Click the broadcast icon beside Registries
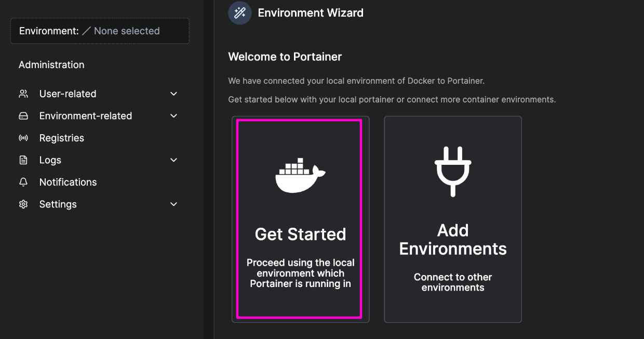Screen dimensions: 644x339 coord(23,138)
